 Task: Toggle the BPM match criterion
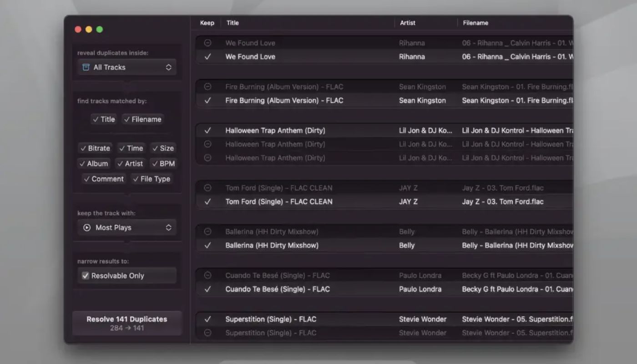[x=163, y=164]
